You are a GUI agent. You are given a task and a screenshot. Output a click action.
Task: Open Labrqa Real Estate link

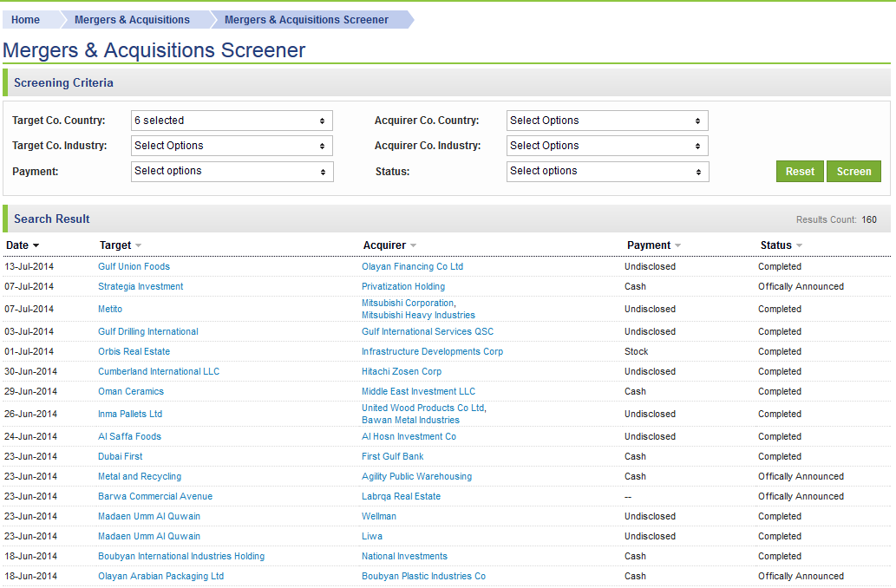(x=401, y=497)
